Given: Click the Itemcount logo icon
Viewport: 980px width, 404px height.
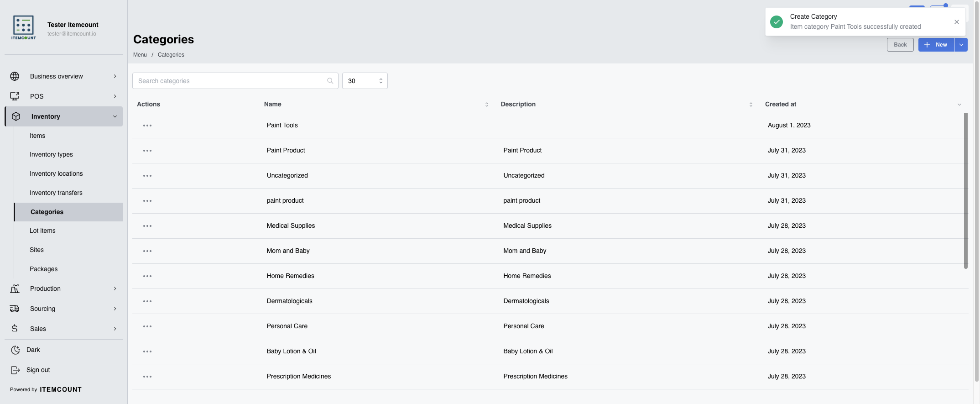Looking at the screenshot, I should click(23, 28).
